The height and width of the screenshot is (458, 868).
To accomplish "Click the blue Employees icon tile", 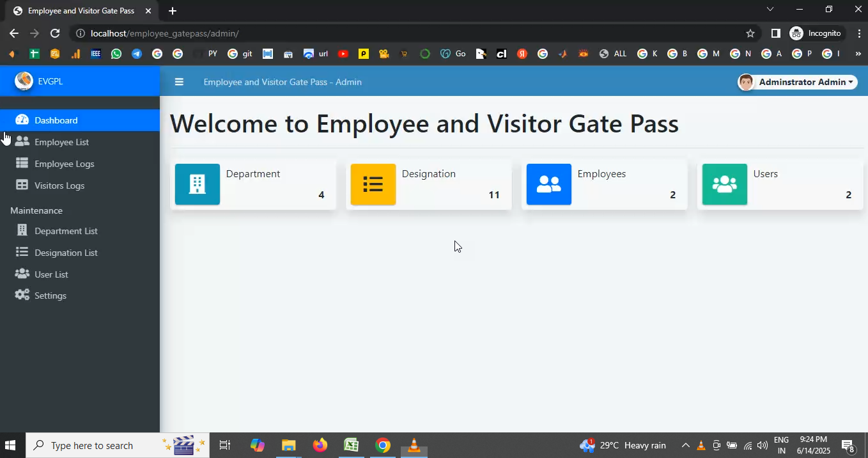I will (x=548, y=184).
